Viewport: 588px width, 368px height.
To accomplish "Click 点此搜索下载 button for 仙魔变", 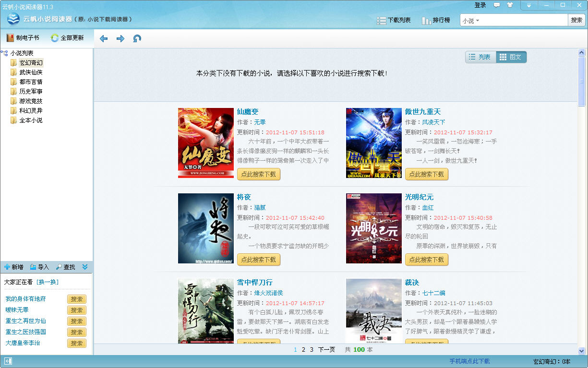I will (x=258, y=174).
